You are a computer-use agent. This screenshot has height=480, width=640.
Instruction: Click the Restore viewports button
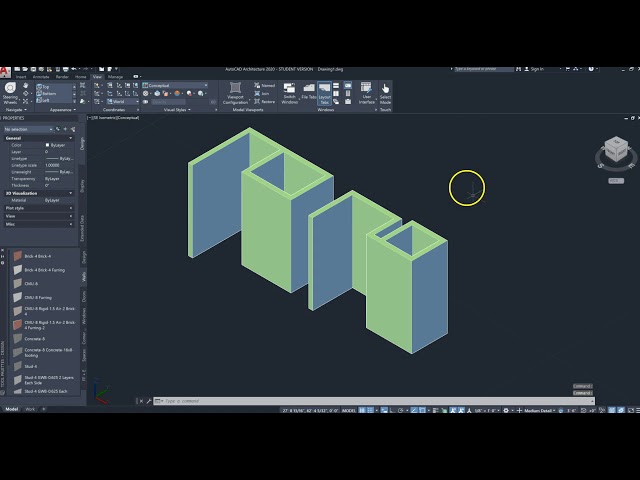[264, 102]
